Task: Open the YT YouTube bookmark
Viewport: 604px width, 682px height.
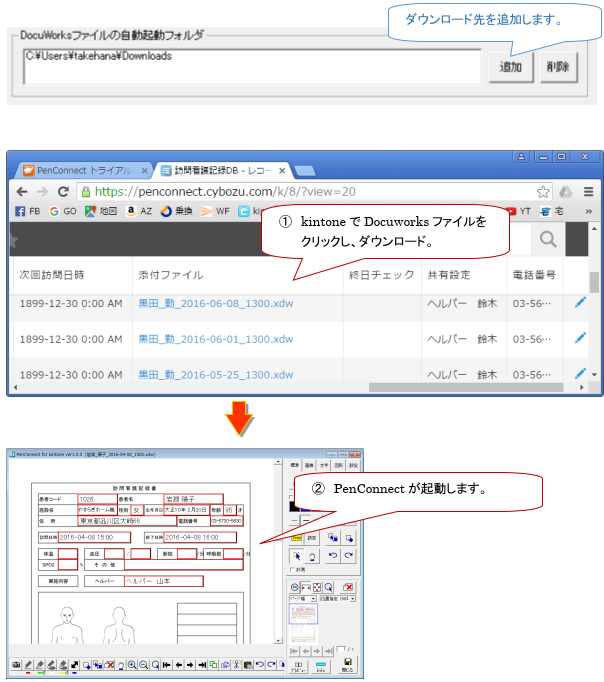Action: point(520,211)
